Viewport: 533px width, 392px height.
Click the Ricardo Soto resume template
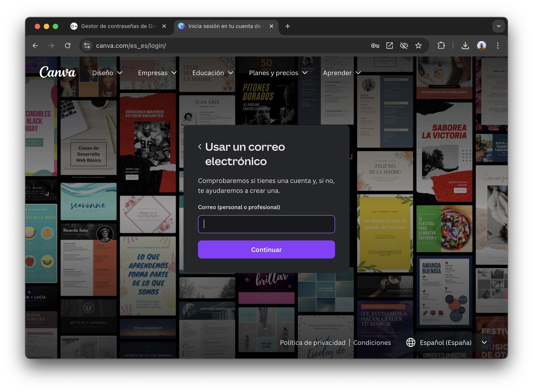point(88,260)
